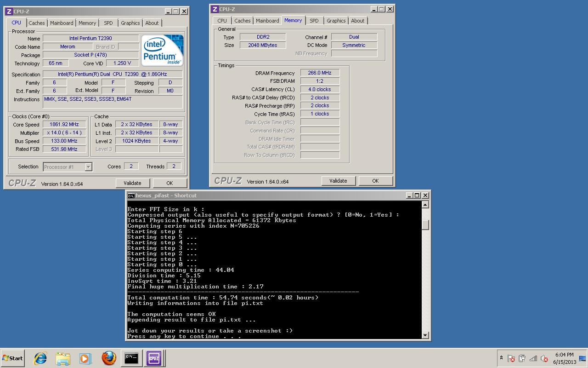Image resolution: width=588 pixels, height=368 pixels.
Task: Open Processor #1 selection dropdown
Action: click(68, 167)
